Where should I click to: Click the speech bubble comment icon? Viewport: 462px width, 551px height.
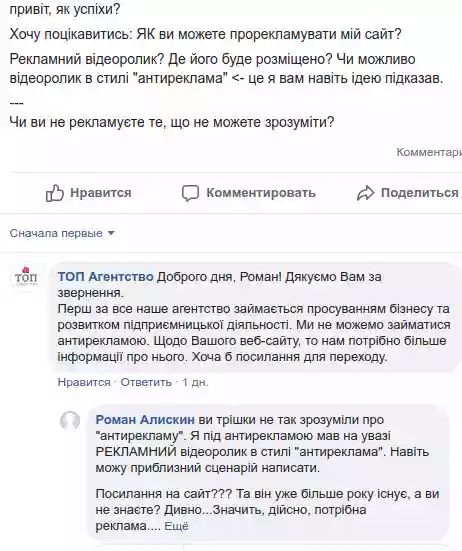click(190, 193)
